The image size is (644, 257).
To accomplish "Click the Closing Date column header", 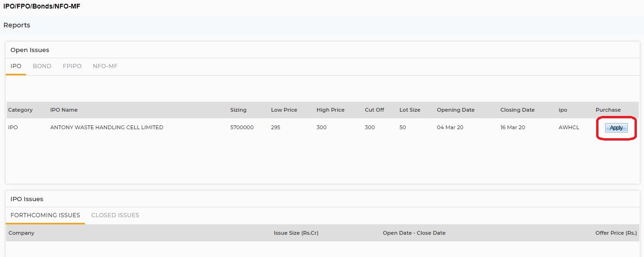I will pyautogui.click(x=517, y=110).
